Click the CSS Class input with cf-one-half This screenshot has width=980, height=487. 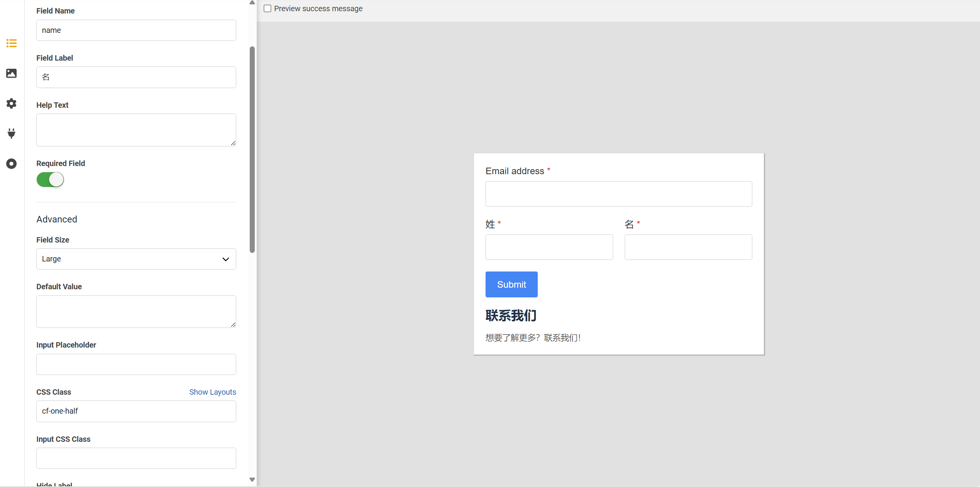(136, 411)
